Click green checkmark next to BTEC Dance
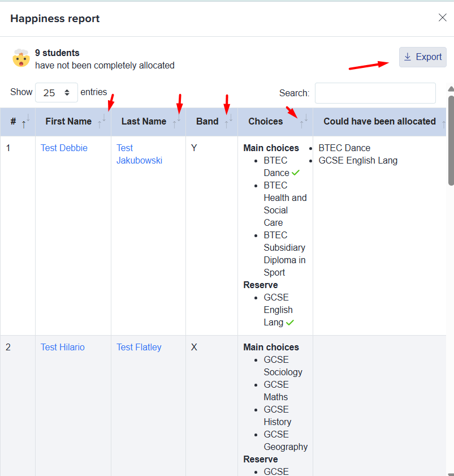The width and height of the screenshot is (454, 476). tap(296, 173)
